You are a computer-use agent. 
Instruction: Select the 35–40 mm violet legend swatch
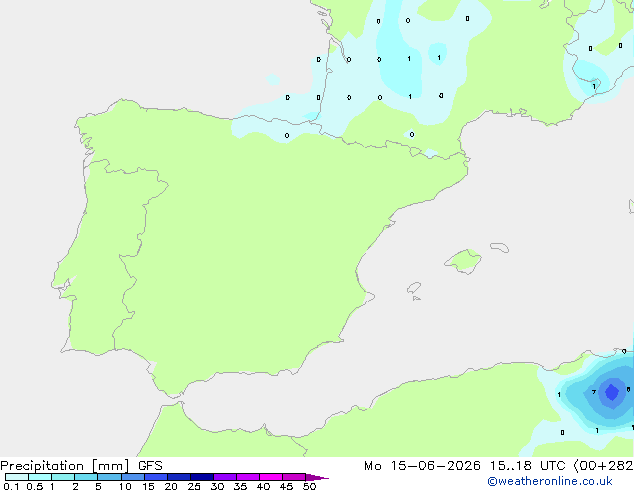coord(248,477)
